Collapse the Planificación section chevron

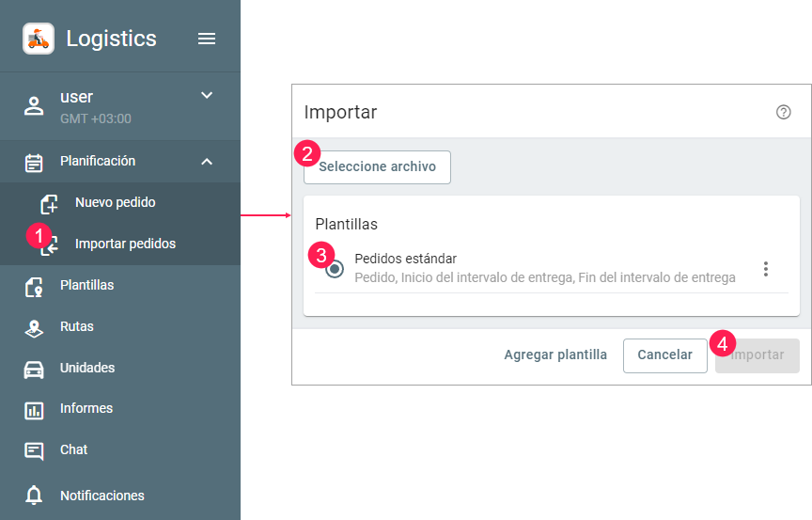(x=207, y=162)
